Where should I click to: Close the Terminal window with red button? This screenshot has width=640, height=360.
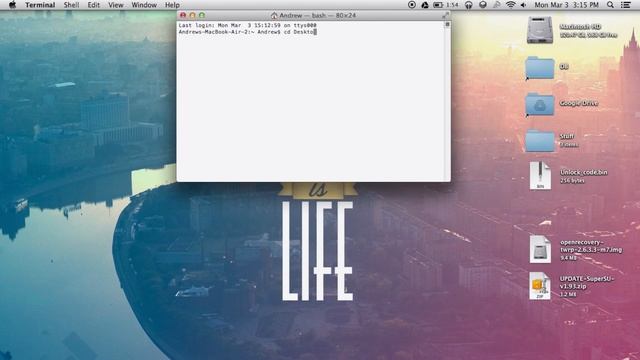183,15
